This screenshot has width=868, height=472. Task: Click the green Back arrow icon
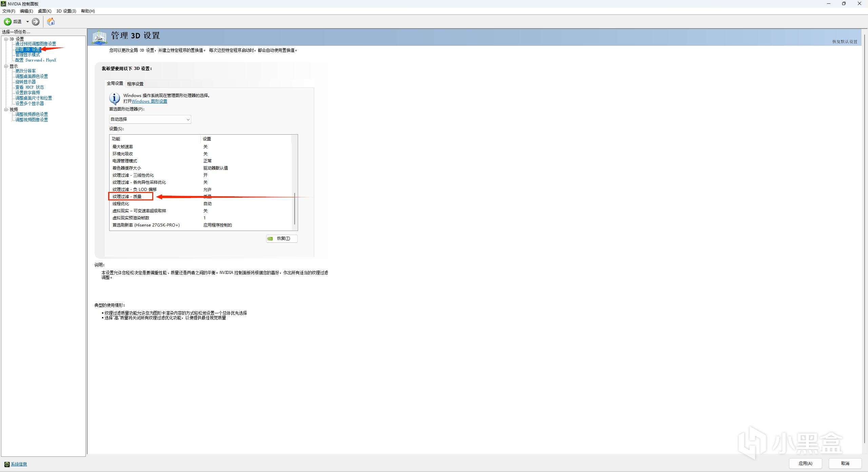tap(7, 22)
